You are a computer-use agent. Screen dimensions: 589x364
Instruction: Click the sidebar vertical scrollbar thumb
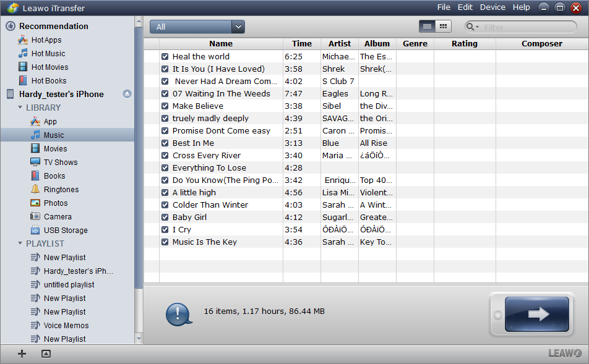[x=139, y=158]
